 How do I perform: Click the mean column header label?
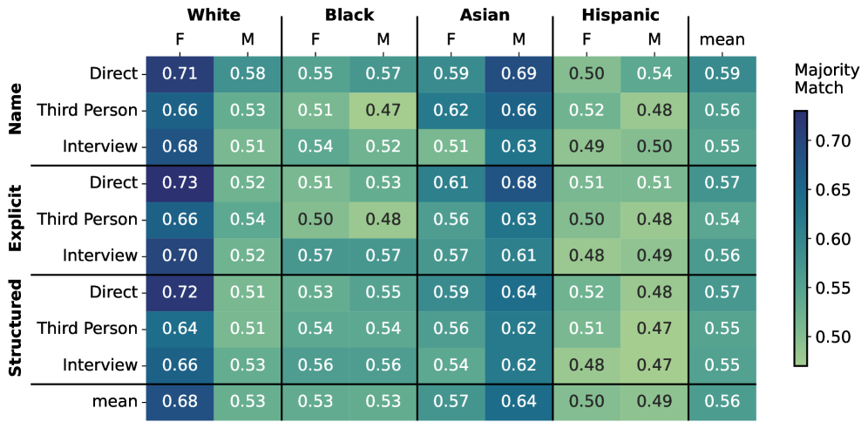click(x=722, y=39)
